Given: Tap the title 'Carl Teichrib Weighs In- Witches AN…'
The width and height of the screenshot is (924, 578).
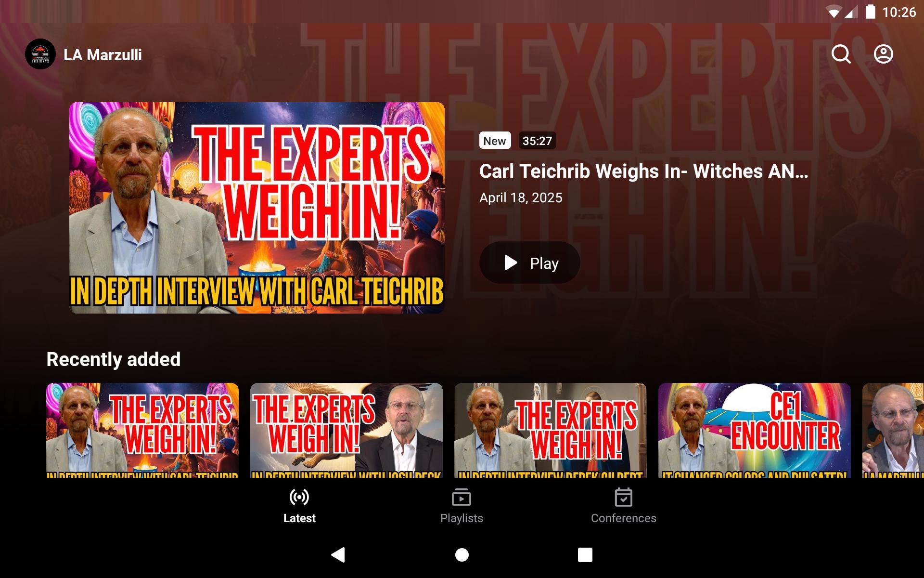Looking at the screenshot, I should [x=643, y=171].
